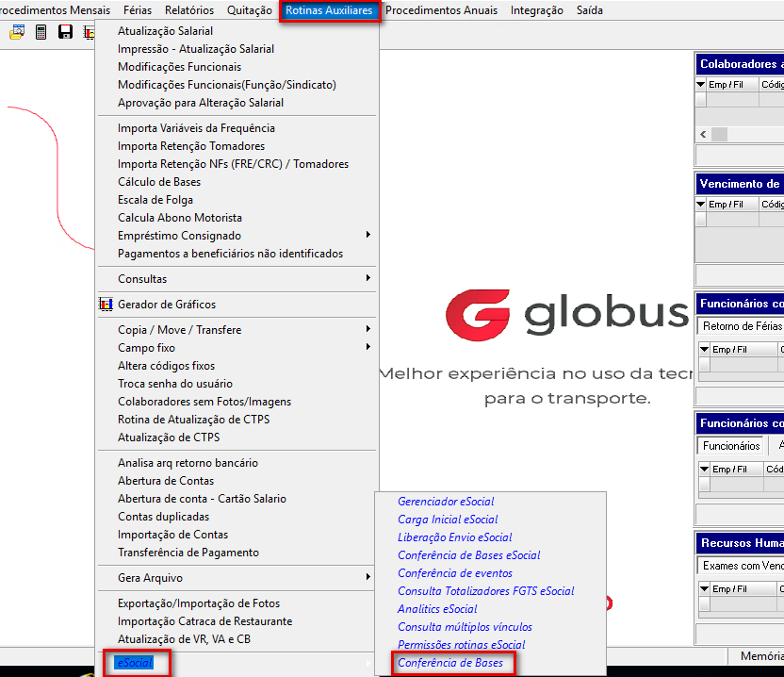Open the folder search toolbar icon
Viewport: 784px width, 677px height.
pos(17,33)
